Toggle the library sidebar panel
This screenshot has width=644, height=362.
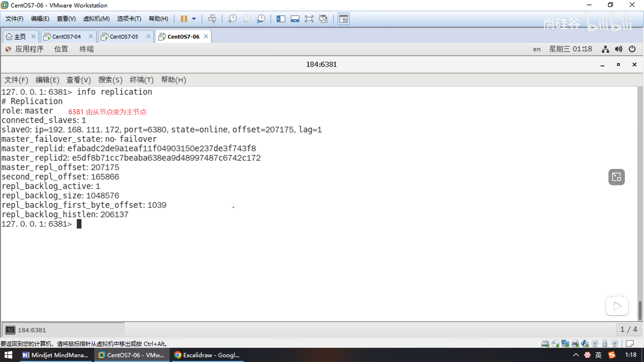click(280, 19)
